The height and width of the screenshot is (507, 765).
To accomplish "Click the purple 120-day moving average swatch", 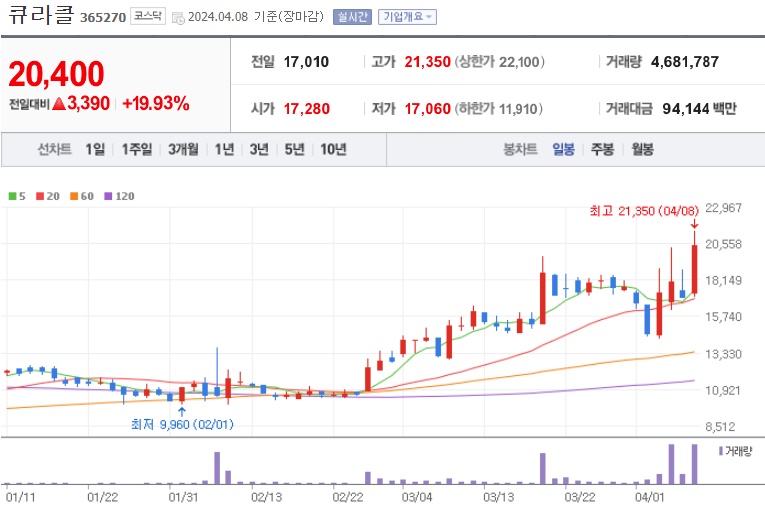I will point(108,196).
